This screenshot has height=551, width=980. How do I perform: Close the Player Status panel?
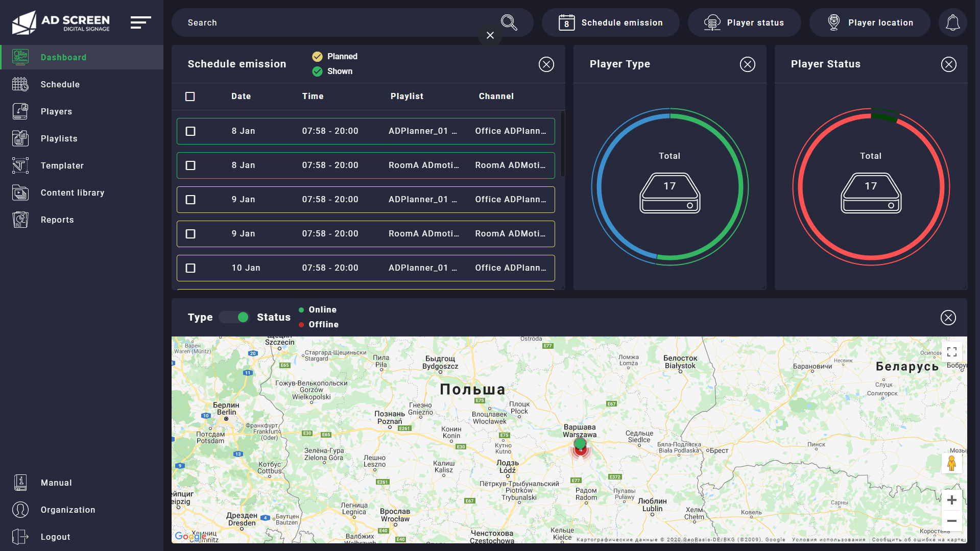948,64
